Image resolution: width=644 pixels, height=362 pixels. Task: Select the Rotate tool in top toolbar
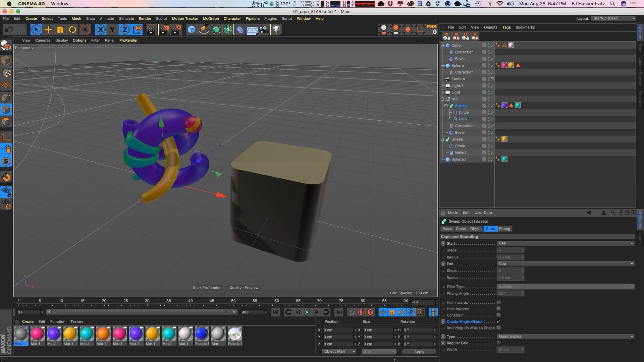pyautogui.click(x=72, y=30)
